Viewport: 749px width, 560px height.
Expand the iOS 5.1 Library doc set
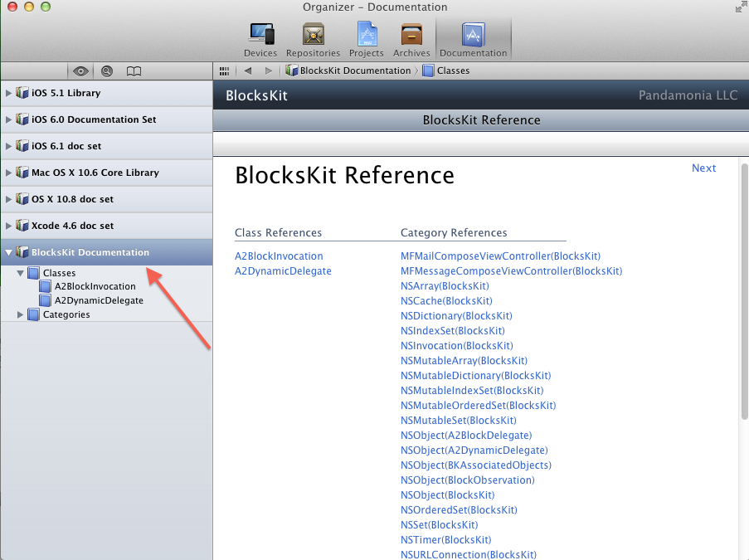(8, 93)
